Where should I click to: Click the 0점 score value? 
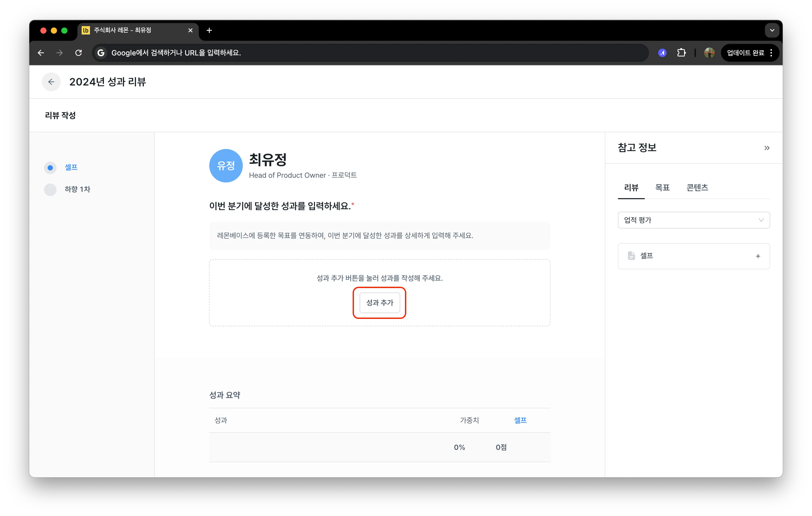[x=501, y=447]
